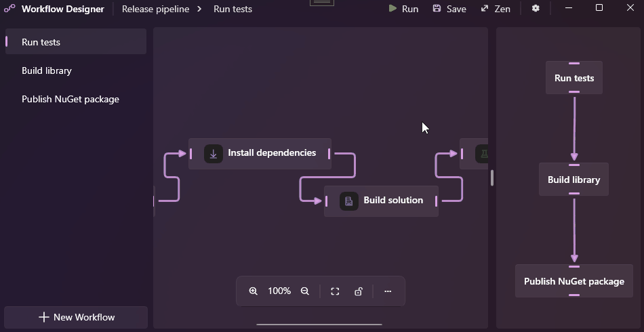Toggle the canvas lock
The image size is (644, 332).
pyautogui.click(x=359, y=291)
